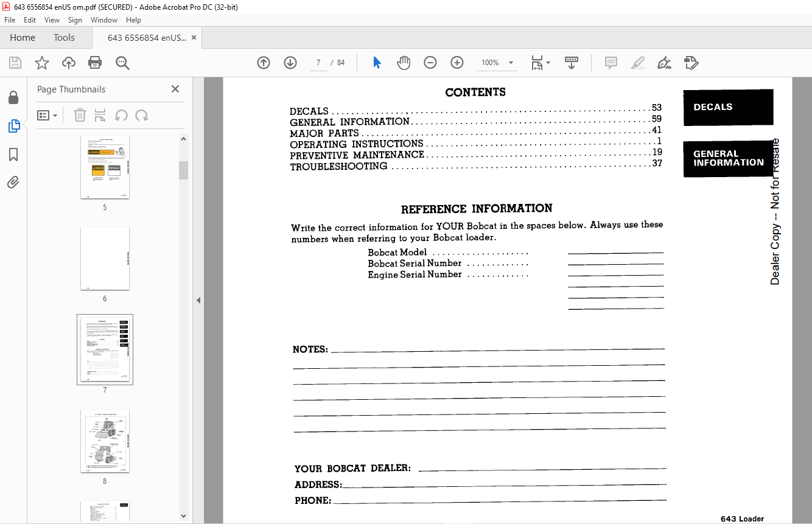The image size is (812, 524).
Task: Click the Save file icon
Action: 15,63
